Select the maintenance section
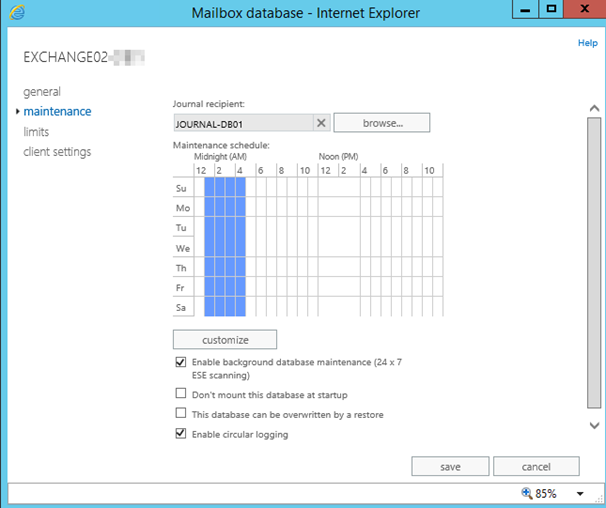 (57, 112)
